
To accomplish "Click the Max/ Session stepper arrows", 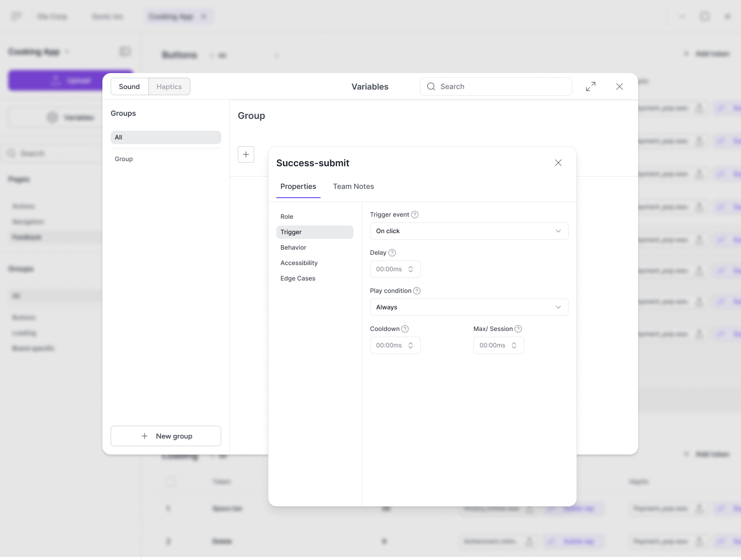I will click(x=514, y=345).
